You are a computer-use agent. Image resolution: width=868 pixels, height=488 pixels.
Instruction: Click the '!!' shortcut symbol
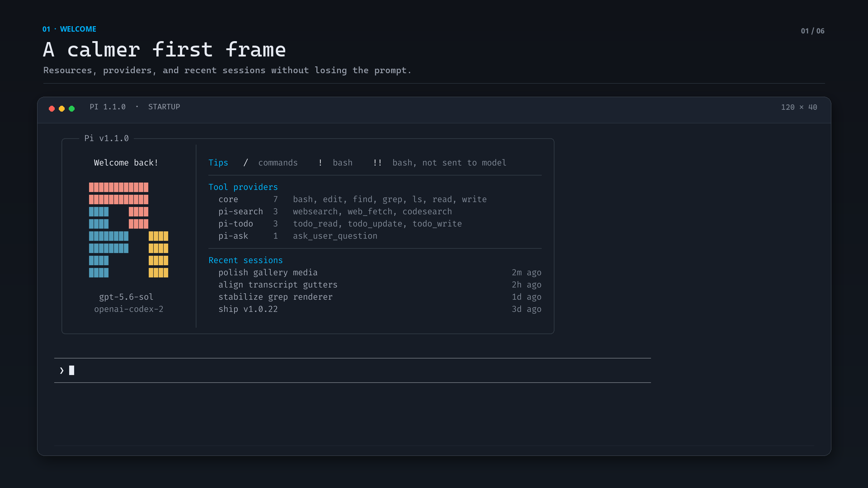click(x=377, y=163)
